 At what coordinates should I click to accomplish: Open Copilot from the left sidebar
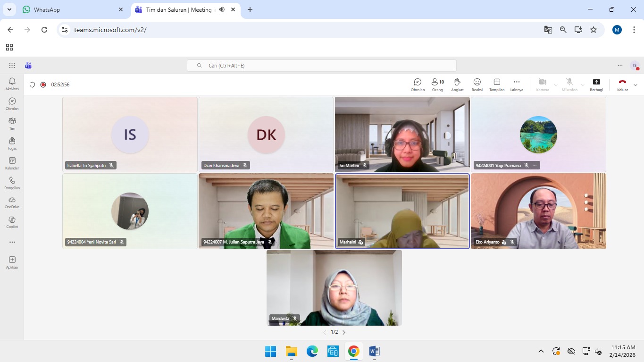tap(12, 222)
